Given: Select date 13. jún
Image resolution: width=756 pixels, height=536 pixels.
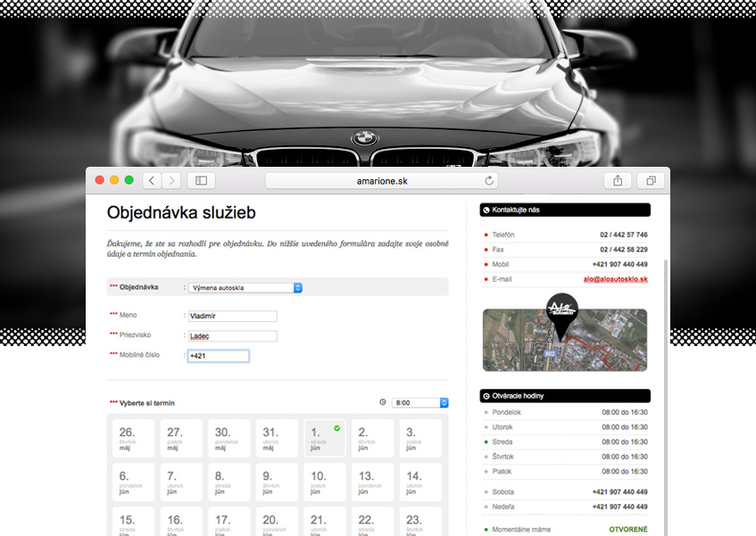Looking at the screenshot, I should pyautogui.click(x=373, y=482).
